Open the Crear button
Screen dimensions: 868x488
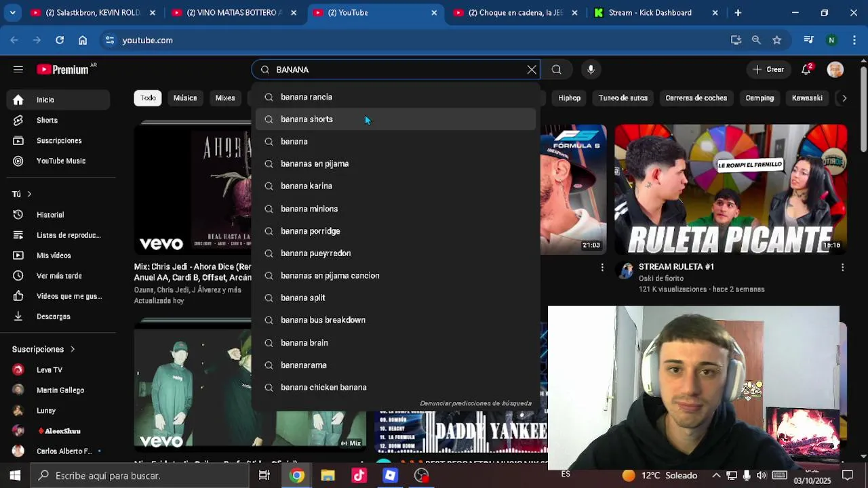(768, 69)
